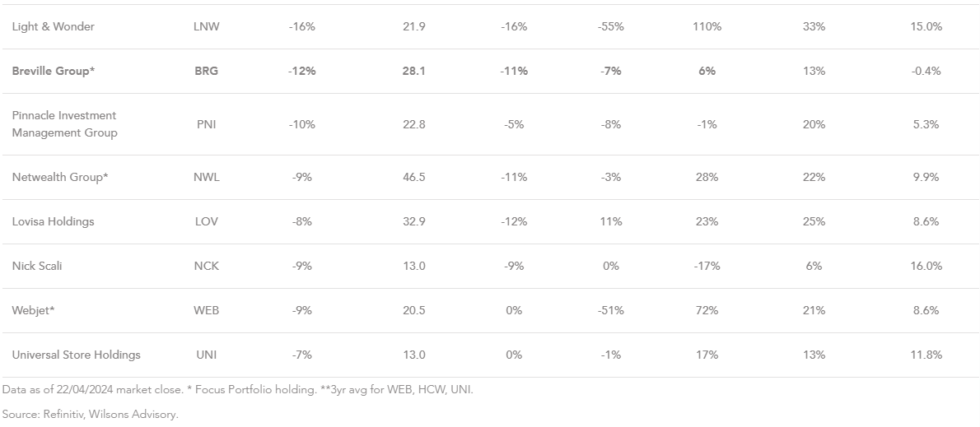
Task: Select the Nick Scali row label
Action: [x=37, y=266]
